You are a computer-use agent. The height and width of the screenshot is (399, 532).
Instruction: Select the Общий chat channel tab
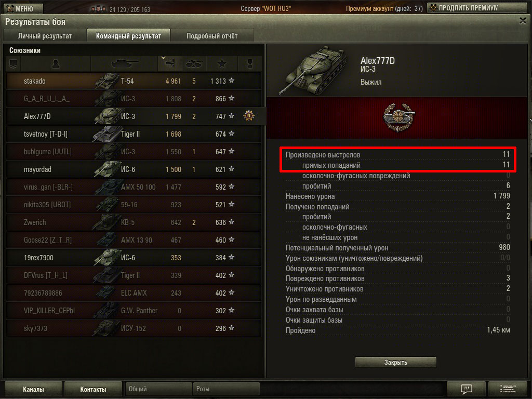(158, 389)
